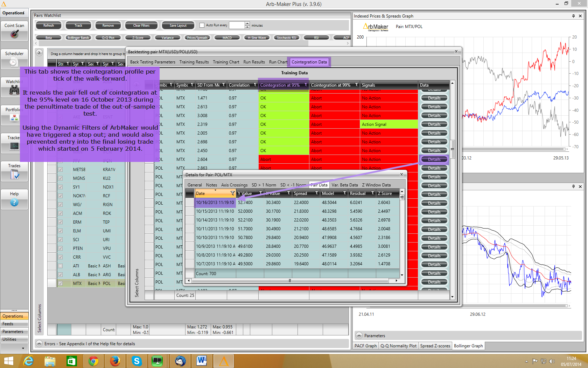This screenshot has height=368, width=588.
Task: Expand the arrow beside the group-by header
Action: 39,53
